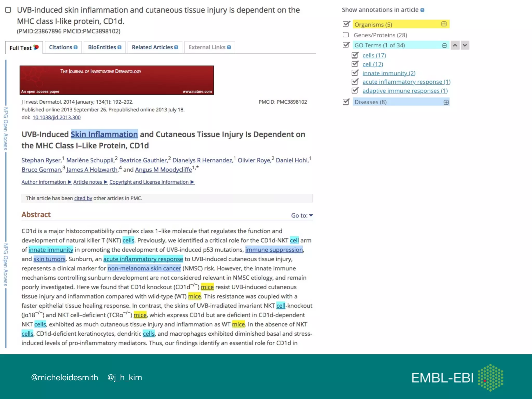This screenshot has height=399, width=532.
Task: Click the Journal of Investigative Dermatology banner
Action: click(x=117, y=80)
